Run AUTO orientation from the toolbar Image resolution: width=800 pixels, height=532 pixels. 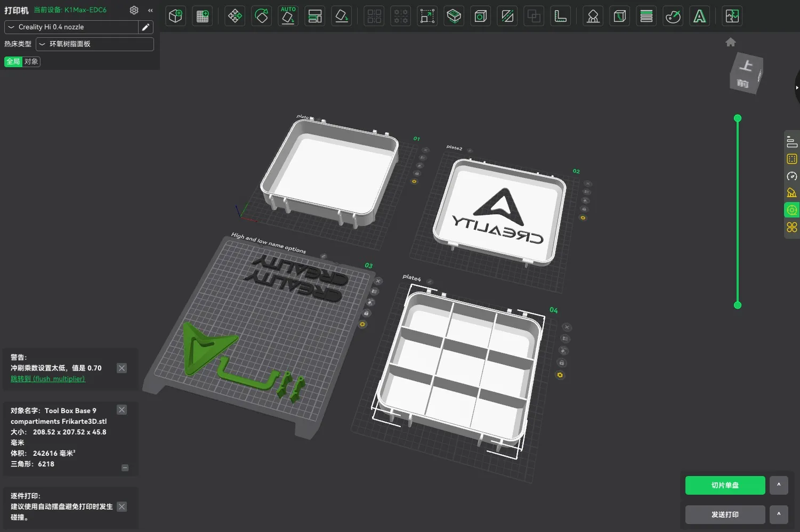[x=288, y=16]
